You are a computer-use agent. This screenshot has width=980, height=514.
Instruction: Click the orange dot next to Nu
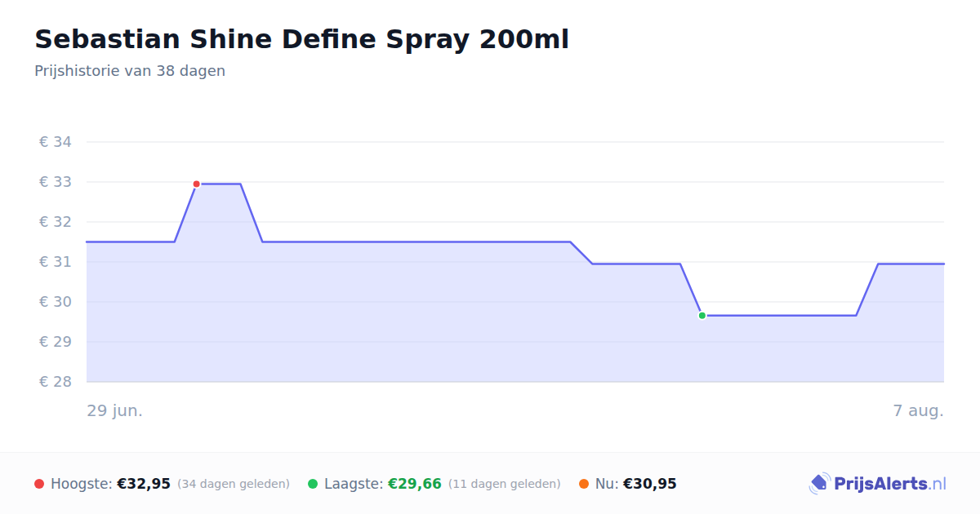pos(584,484)
